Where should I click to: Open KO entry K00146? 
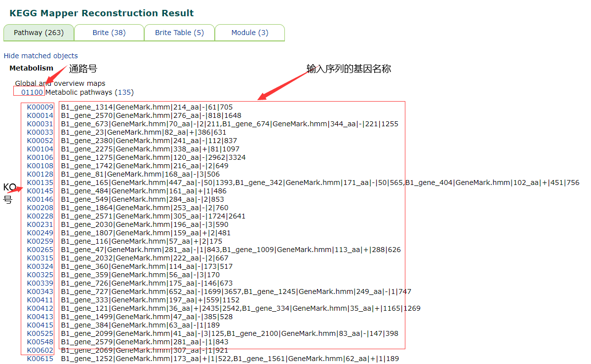point(40,199)
